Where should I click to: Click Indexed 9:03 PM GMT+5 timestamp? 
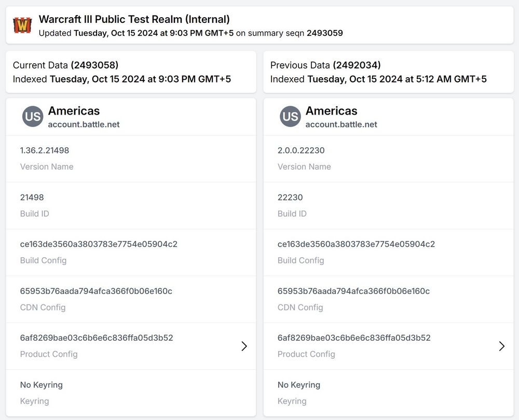click(x=122, y=79)
